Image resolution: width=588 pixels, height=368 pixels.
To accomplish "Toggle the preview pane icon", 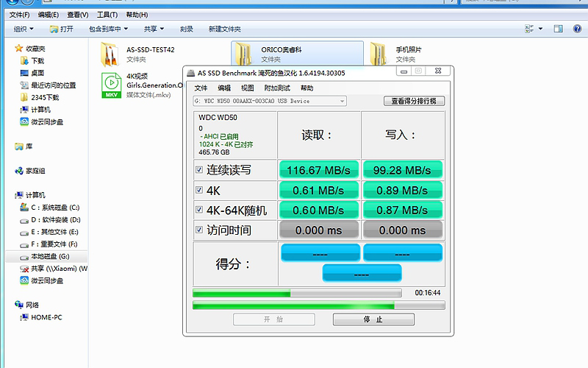I will [x=558, y=29].
